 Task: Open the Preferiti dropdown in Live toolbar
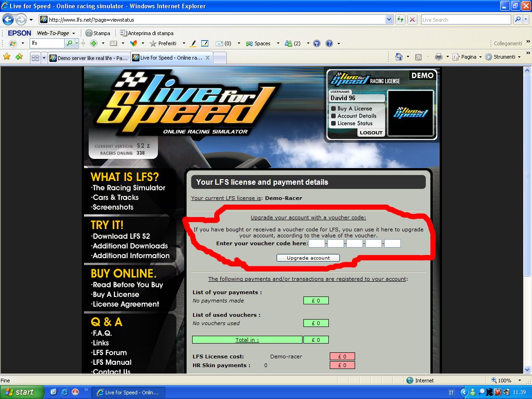click(x=184, y=43)
